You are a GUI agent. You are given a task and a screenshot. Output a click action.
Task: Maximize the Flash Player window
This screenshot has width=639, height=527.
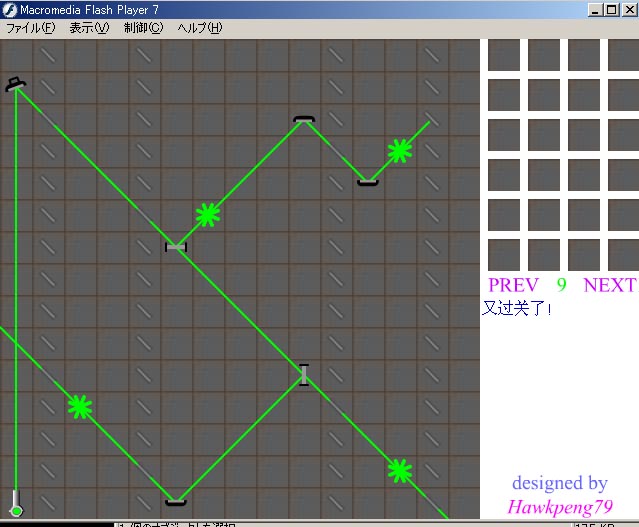click(x=612, y=10)
